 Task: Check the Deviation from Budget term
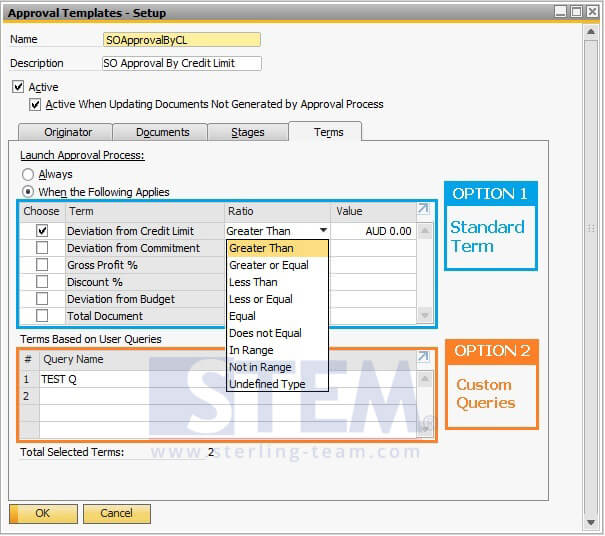[42, 299]
